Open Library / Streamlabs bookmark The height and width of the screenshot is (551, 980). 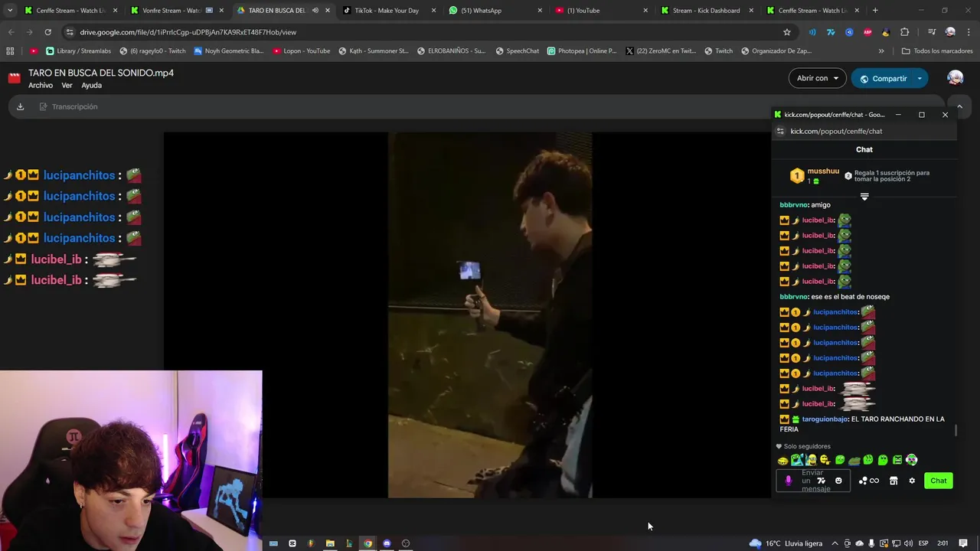78,51
